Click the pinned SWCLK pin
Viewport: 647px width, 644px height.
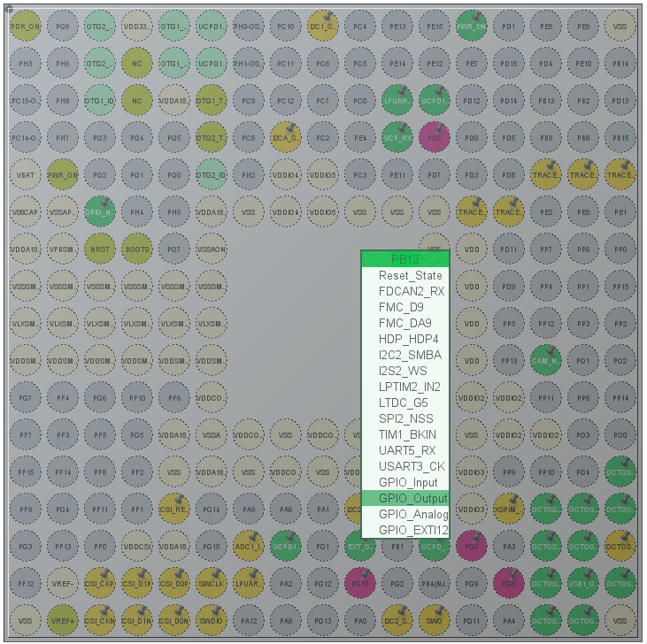click(x=212, y=583)
